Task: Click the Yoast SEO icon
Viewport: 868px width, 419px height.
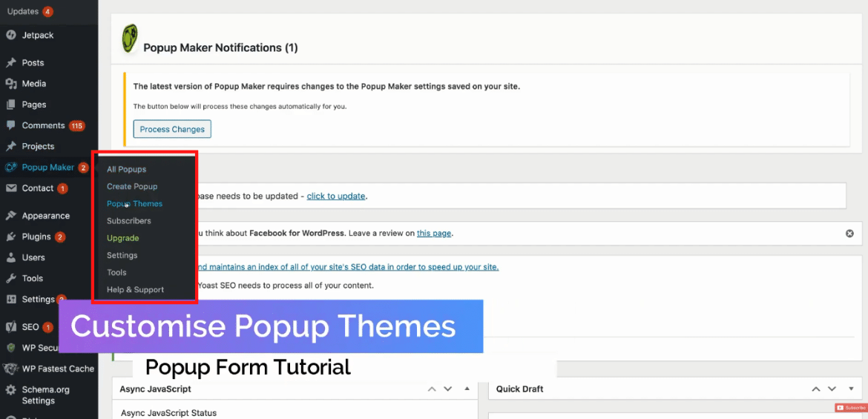Action: point(11,327)
